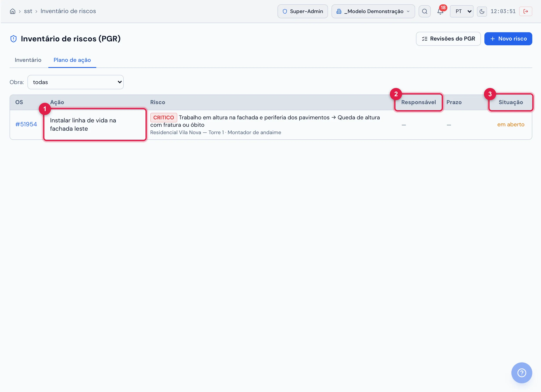Expand the Obra filter set to todas

(75, 82)
